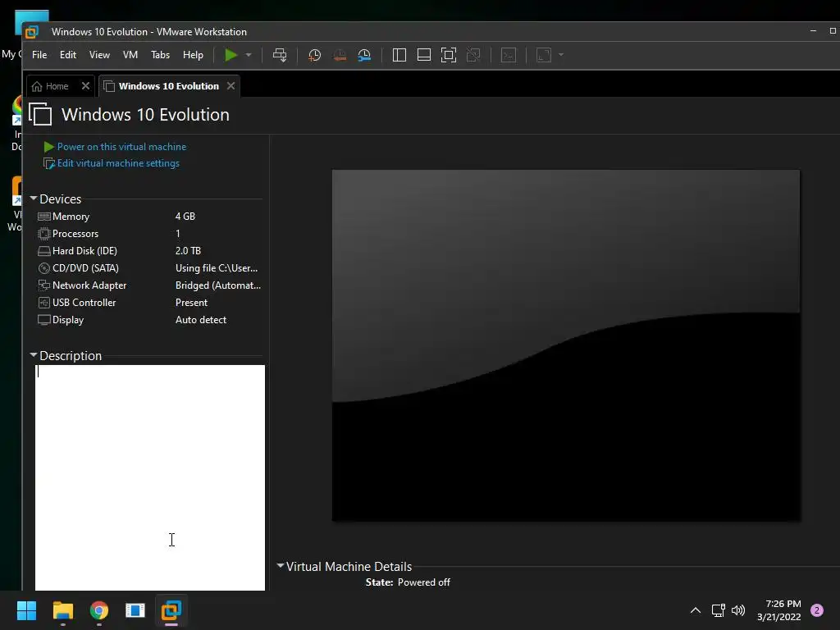Click the network tray icon
The height and width of the screenshot is (630, 840).
[718, 610]
